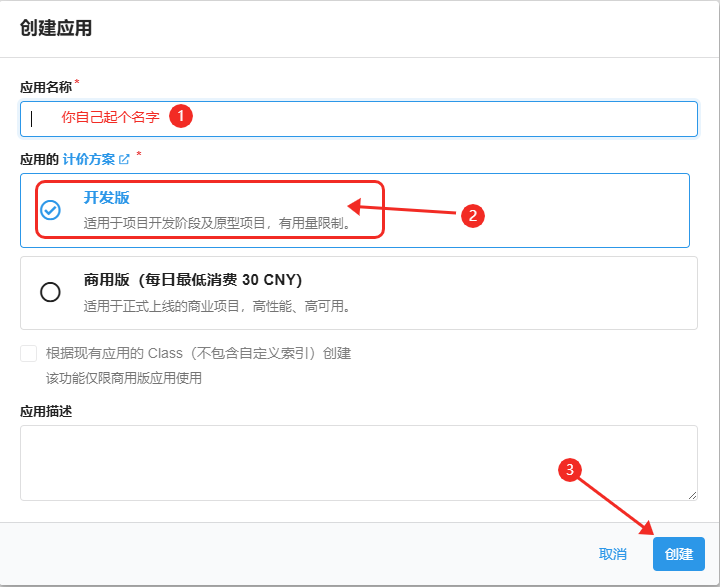Click the 应用名称 field label
The width and height of the screenshot is (720, 587).
tap(46, 87)
